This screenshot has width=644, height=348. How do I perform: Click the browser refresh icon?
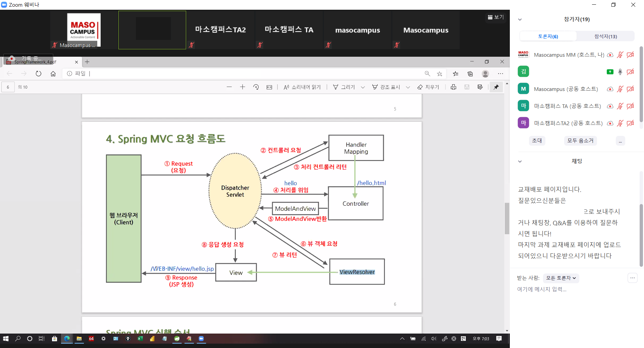click(39, 73)
